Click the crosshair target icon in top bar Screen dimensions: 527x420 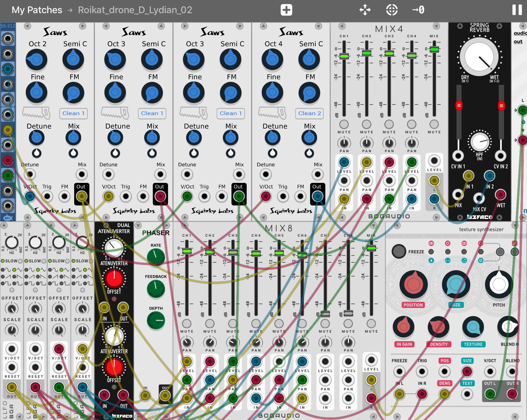point(392,10)
